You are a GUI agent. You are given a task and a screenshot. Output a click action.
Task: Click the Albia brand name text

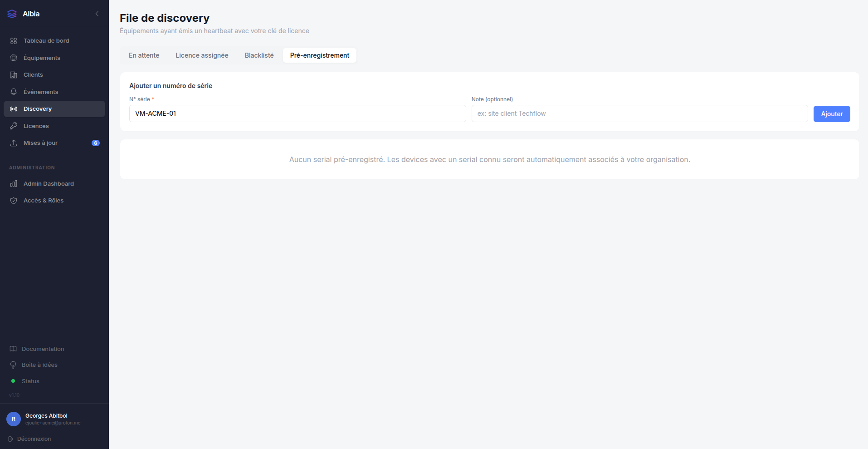31,14
